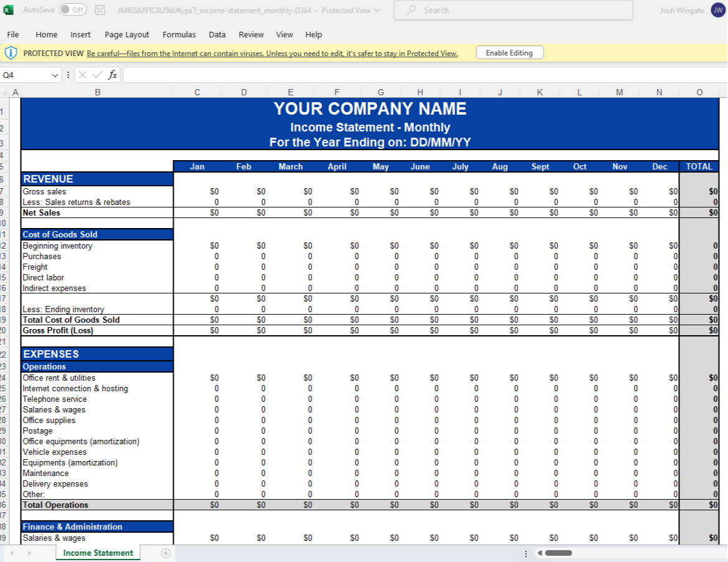Open the Page Layout ribbon tab
This screenshot has height=562, width=728.
pos(127,35)
